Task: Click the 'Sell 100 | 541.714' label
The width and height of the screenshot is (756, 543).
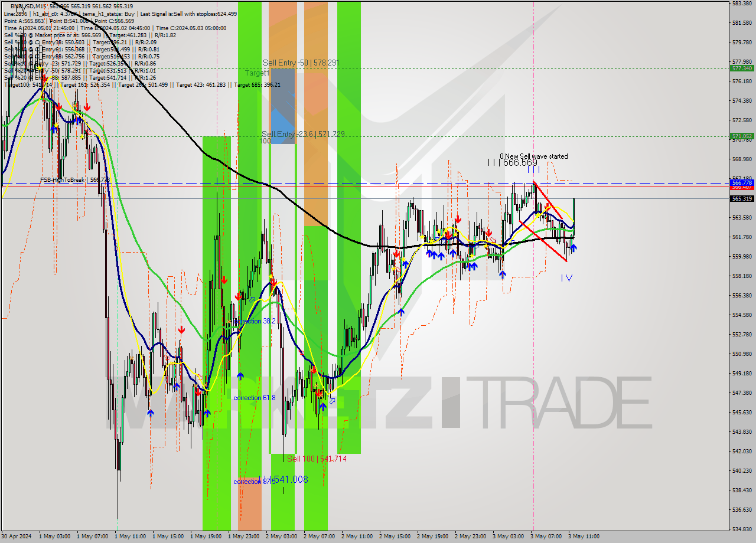Action: coord(317,459)
